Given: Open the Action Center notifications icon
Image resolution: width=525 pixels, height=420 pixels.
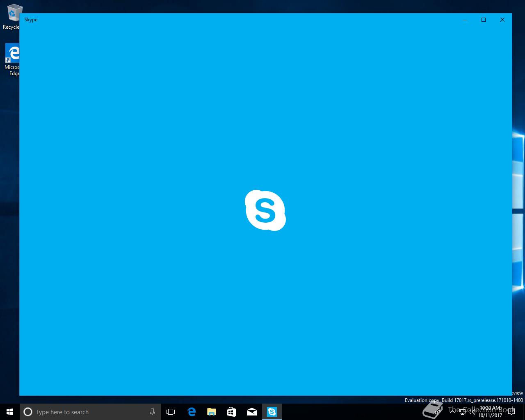Looking at the screenshot, I should 511,412.
